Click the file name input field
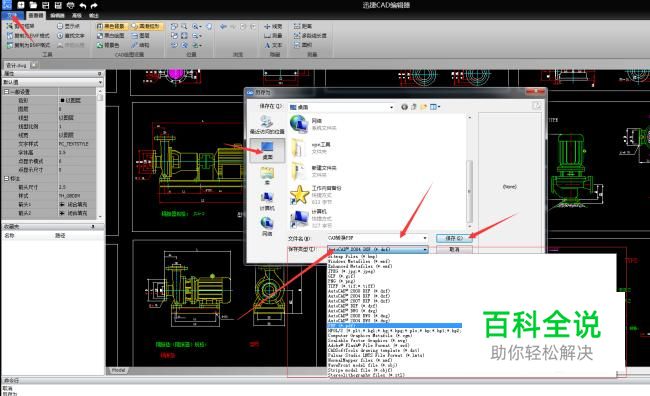The height and width of the screenshot is (396, 650). point(378,238)
